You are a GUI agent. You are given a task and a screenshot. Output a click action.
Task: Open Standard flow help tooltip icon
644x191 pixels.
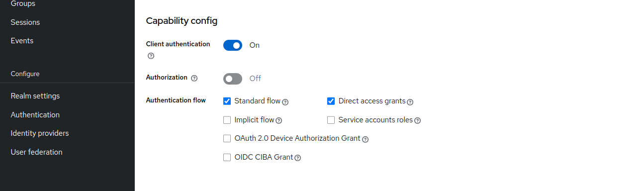(x=285, y=102)
